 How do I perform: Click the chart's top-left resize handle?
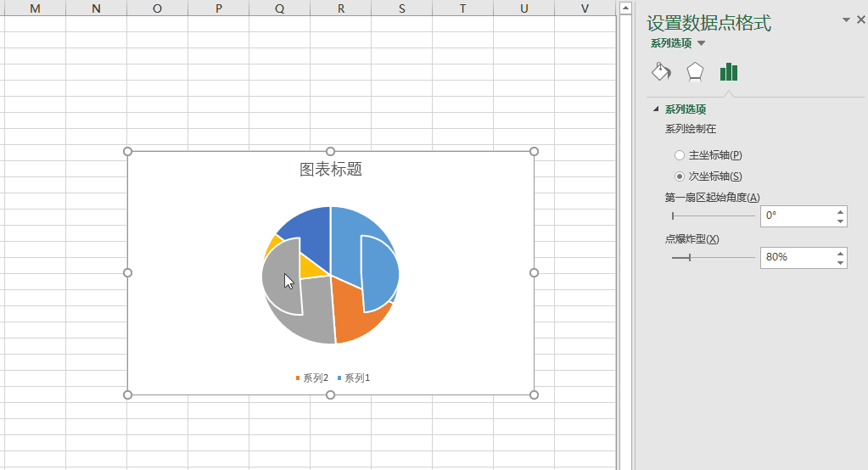click(x=128, y=152)
